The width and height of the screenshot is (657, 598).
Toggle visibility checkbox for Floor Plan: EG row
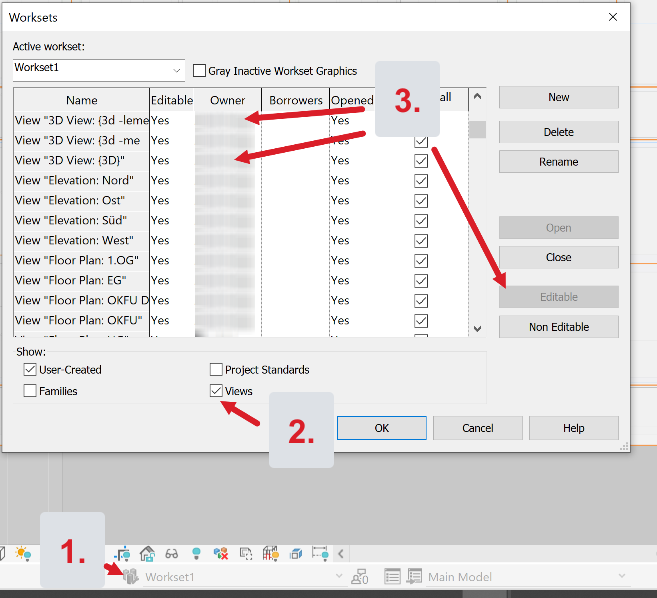tap(421, 281)
